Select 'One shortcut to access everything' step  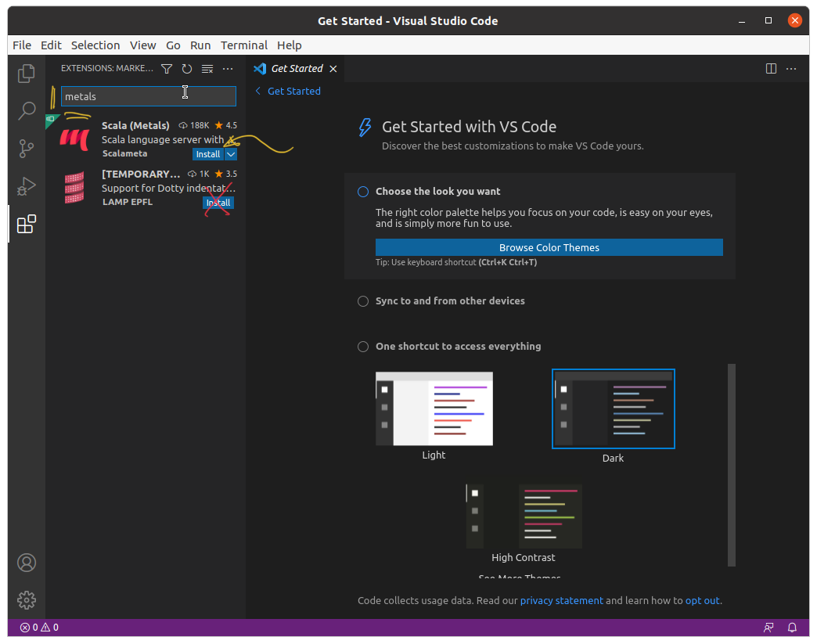[458, 347]
